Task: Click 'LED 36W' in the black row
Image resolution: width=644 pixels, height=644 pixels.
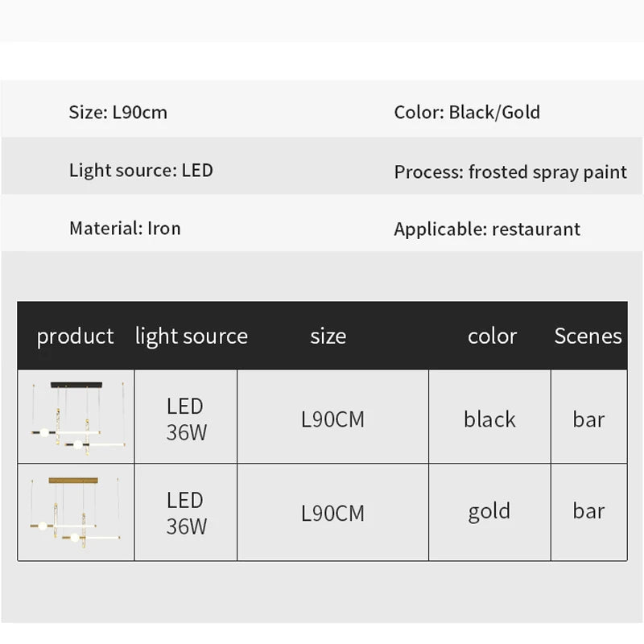Action: pos(186,419)
